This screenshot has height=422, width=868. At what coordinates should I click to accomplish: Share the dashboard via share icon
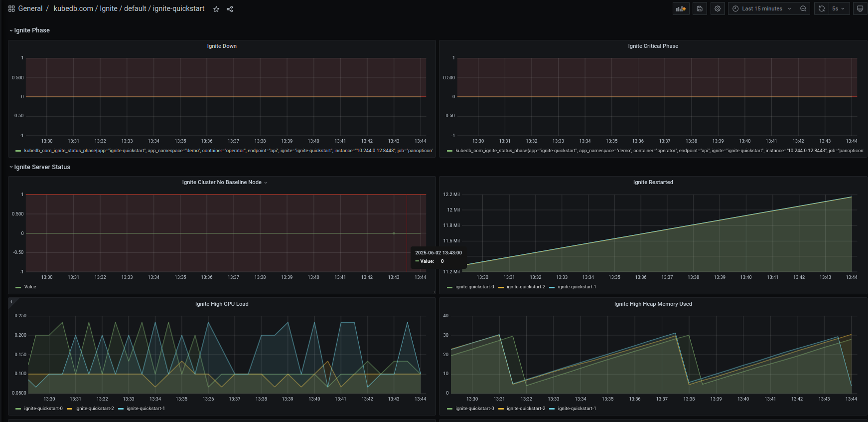[230, 9]
